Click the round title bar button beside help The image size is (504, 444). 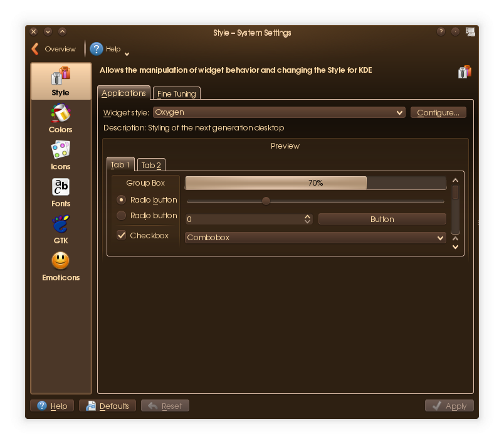(x=455, y=31)
